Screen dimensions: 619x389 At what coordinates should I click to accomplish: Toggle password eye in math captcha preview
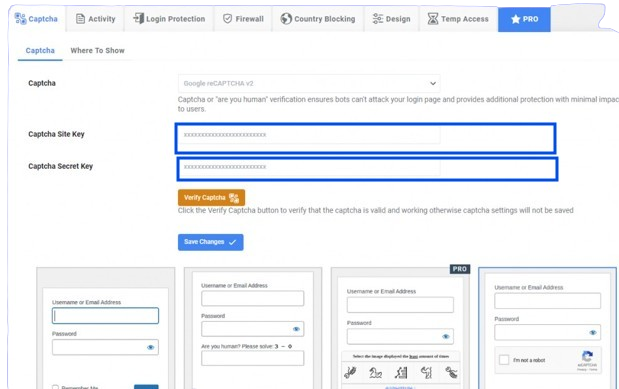(296, 329)
